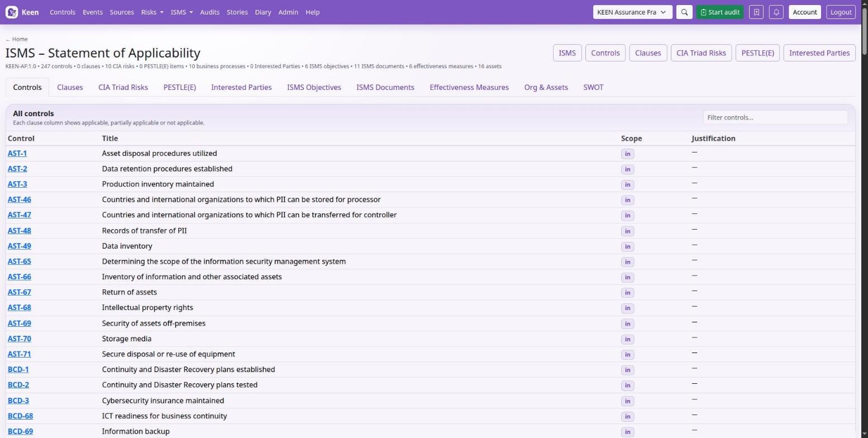Switch to the ISMS Documents tab

point(385,87)
